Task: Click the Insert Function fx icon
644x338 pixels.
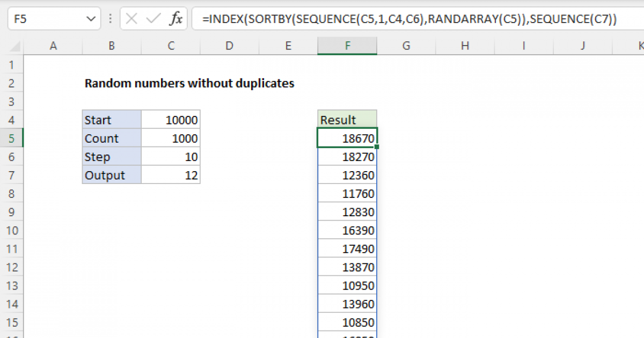Action: coord(177,19)
